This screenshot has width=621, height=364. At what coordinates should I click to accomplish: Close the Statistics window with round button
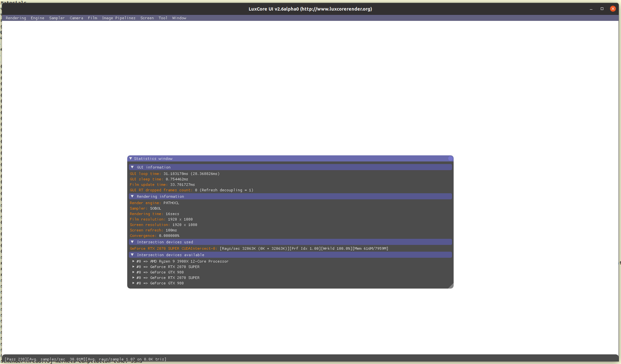[450, 159]
